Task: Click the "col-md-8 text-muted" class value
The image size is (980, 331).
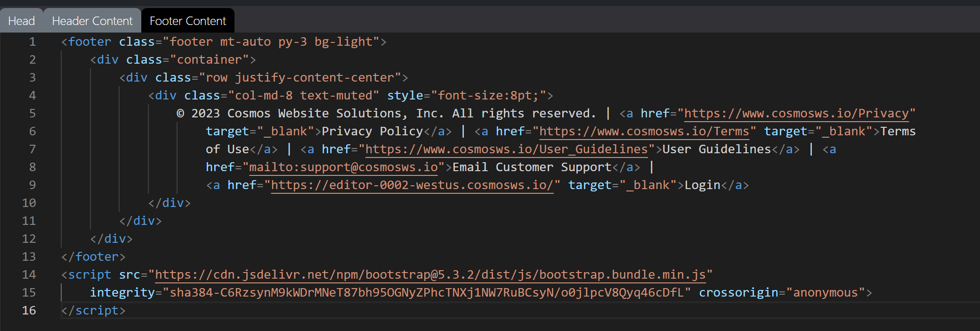Action: click(x=304, y=95)
